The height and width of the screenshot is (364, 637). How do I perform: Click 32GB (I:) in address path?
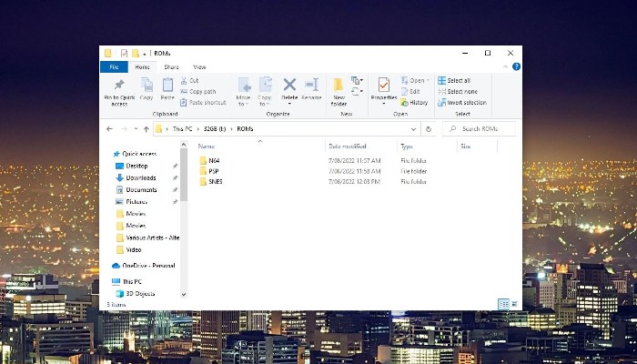point(215,129)
